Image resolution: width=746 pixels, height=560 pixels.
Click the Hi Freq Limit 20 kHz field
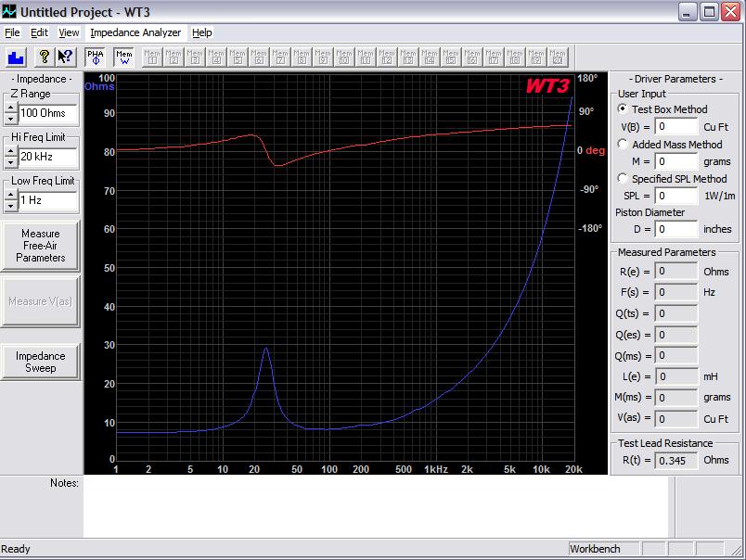(x=47, y=157)
